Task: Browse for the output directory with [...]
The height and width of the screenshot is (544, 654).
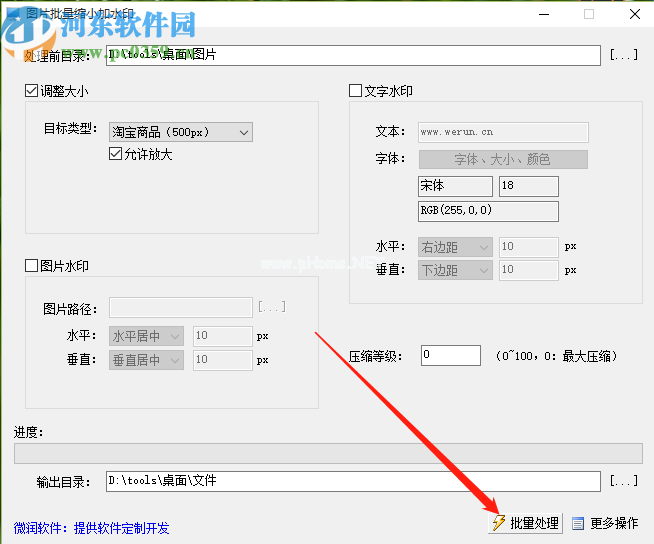Action: 623,481
